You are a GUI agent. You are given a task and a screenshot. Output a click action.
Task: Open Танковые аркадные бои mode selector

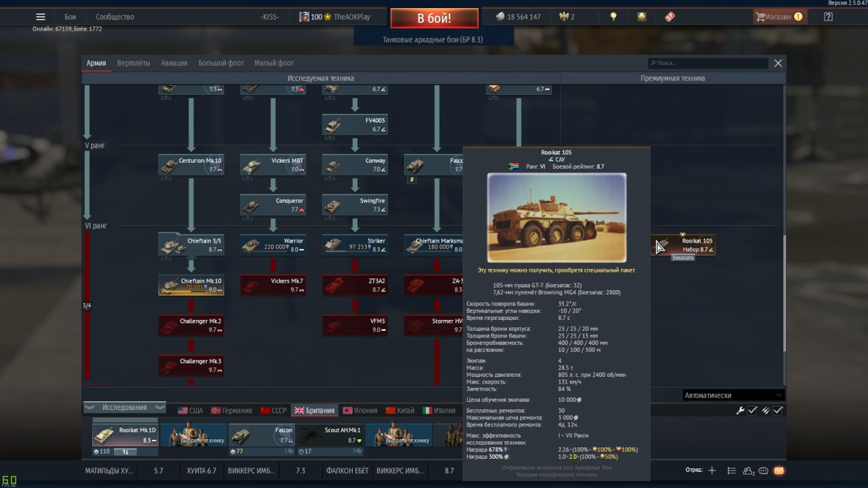[433, 40]
